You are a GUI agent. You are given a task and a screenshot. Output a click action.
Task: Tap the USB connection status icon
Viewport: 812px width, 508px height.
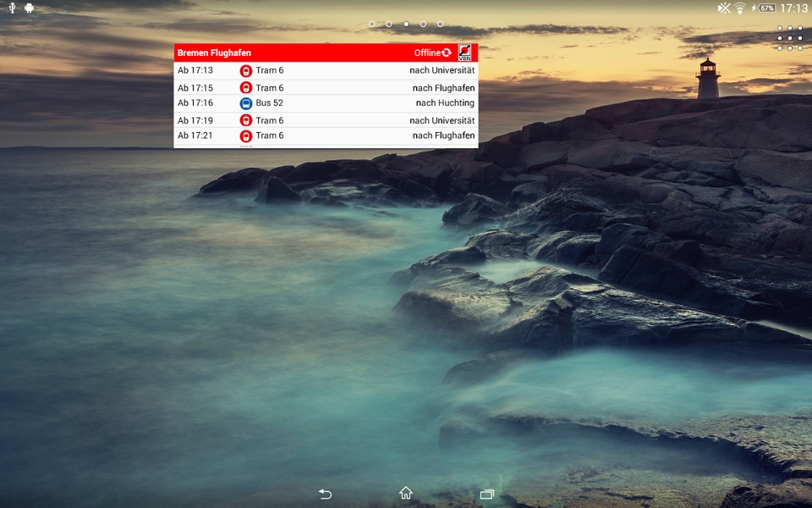(x=13, y=8)
